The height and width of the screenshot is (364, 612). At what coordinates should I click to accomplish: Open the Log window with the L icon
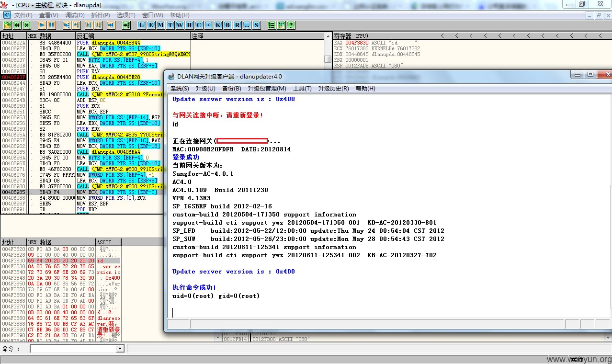pyautogui.click(x=142, y=25)
